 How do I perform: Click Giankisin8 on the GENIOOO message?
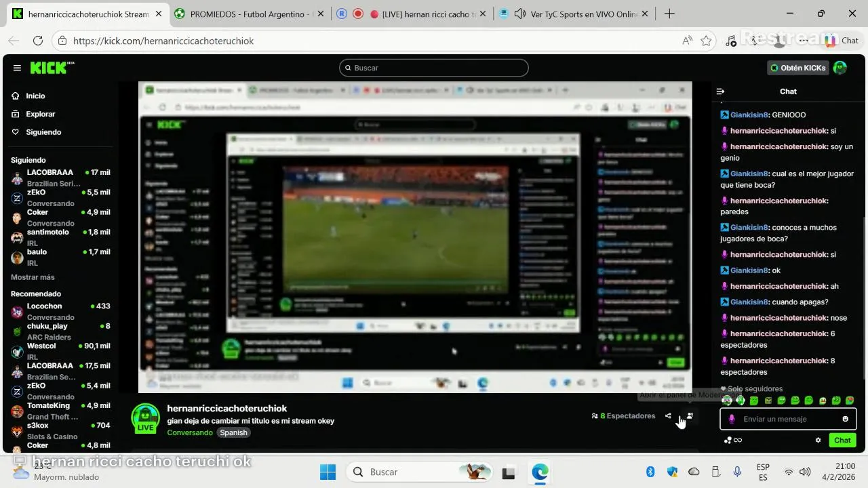(x=749, y=115)
